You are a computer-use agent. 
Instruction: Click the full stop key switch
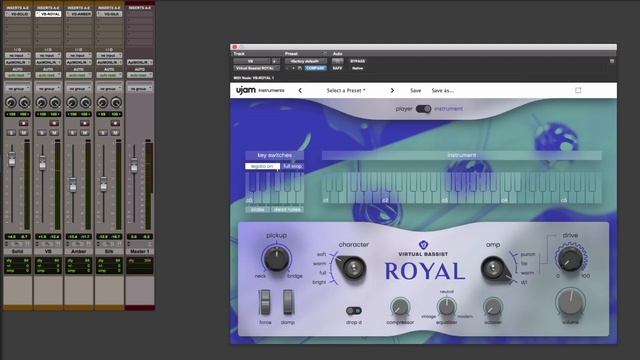(293, 167)
